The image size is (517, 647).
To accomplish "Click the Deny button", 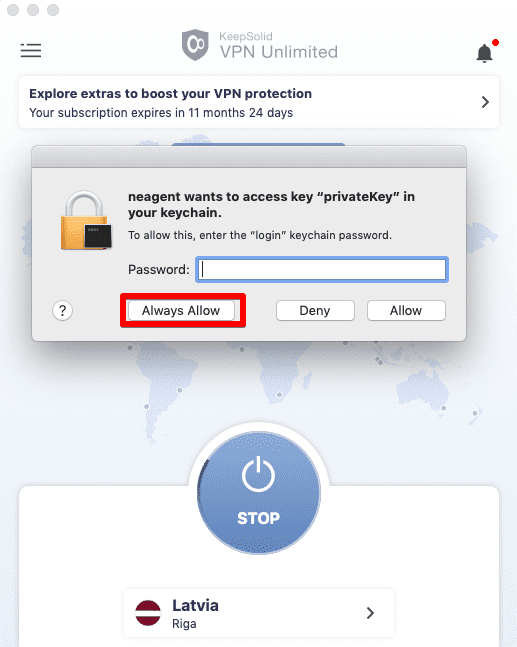I will pos(315,310).
